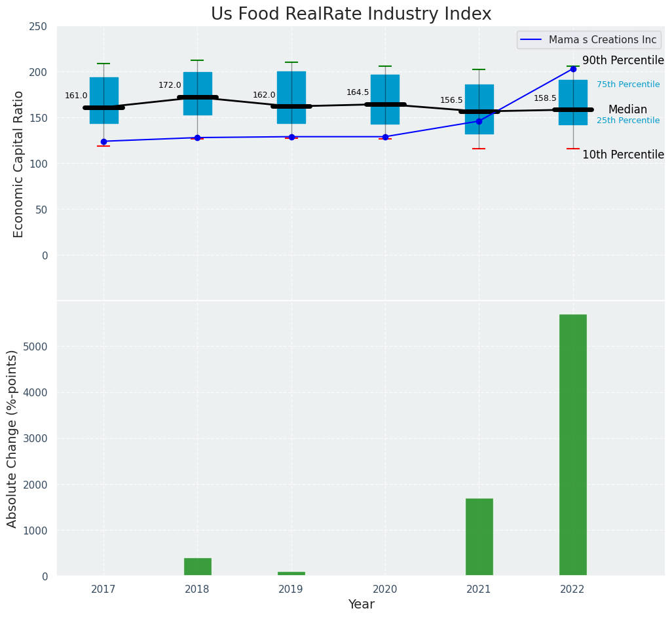Click the Economic Capital Ratio axis label

click(x=18, y=164)
